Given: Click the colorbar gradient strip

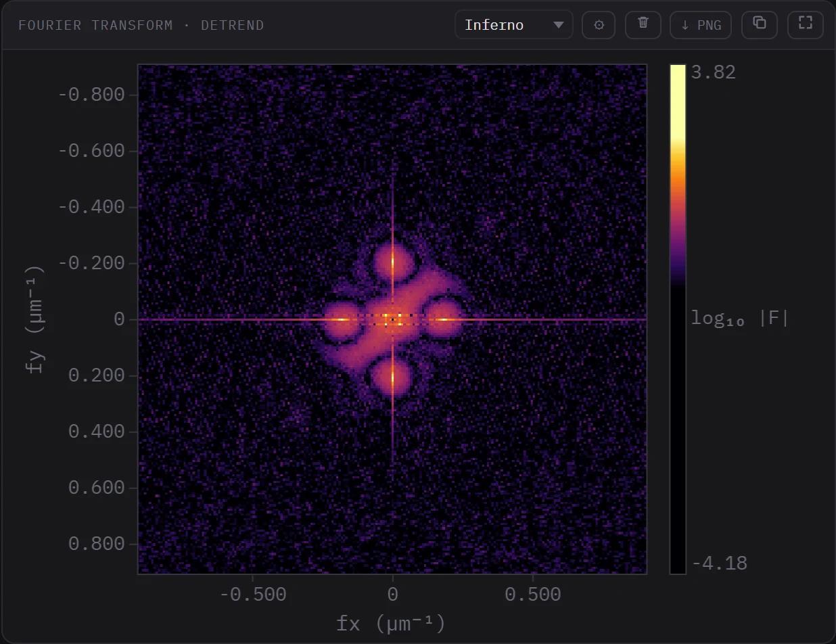Looking at the screenshot, I should tap(678, 319).
